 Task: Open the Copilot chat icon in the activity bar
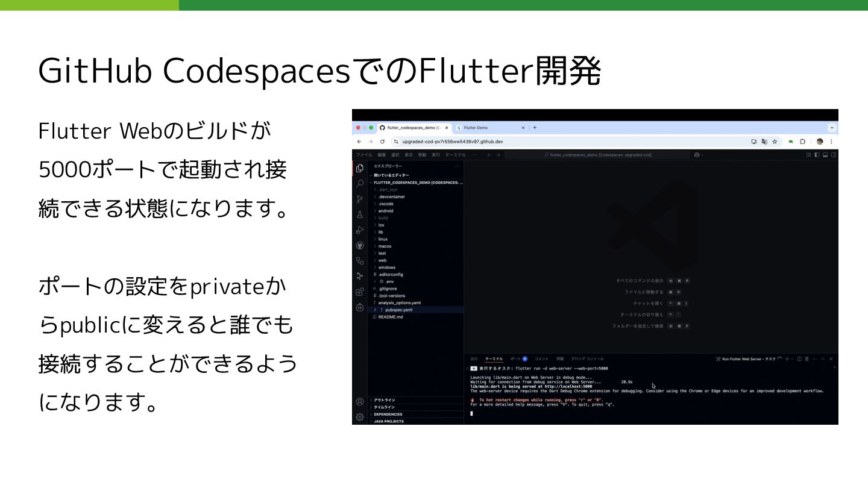(x=360, y=307)
